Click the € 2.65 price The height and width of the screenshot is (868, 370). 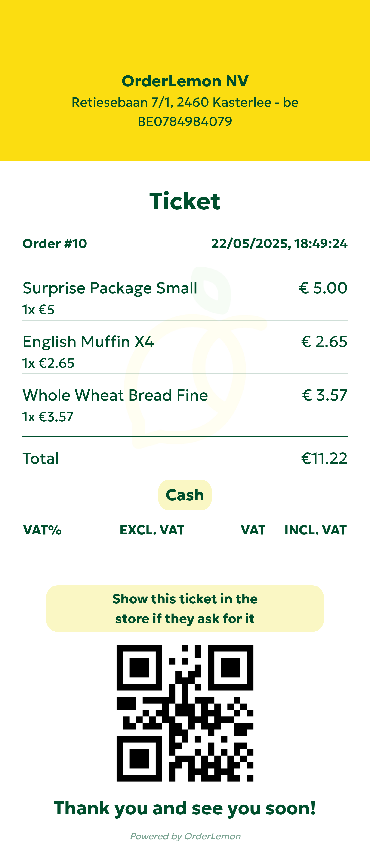324,342
